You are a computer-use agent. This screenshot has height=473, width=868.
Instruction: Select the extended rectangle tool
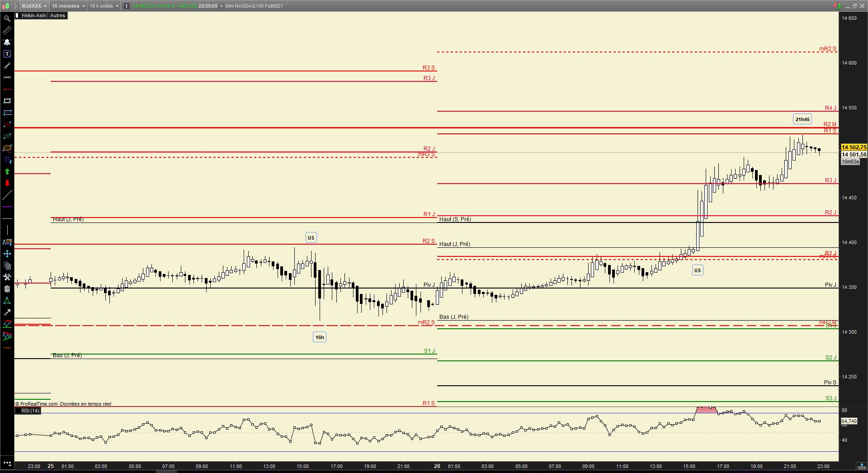tap(7, 113)
